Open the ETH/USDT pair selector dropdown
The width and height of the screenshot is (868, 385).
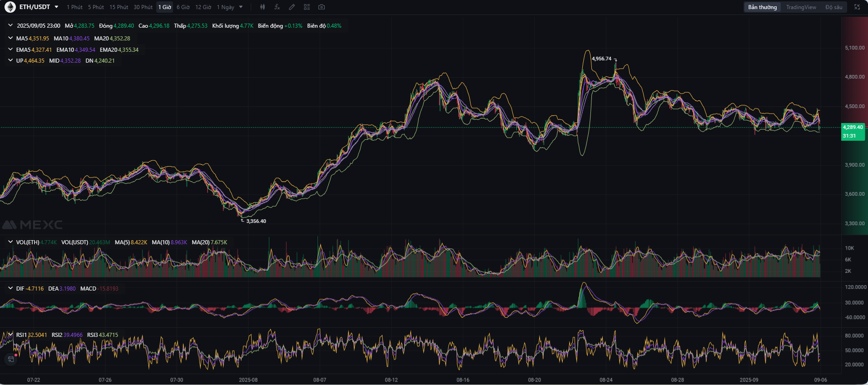56,7
